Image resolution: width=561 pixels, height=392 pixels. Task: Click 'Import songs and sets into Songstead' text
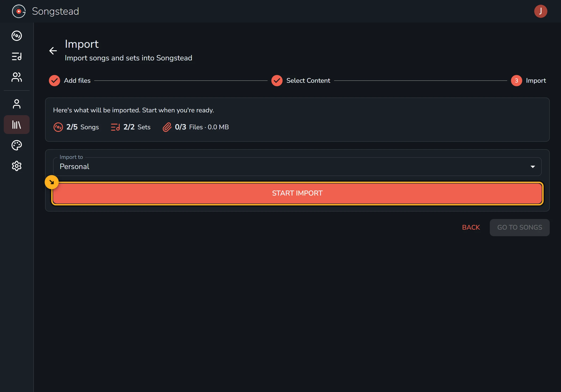coord(129,58)
